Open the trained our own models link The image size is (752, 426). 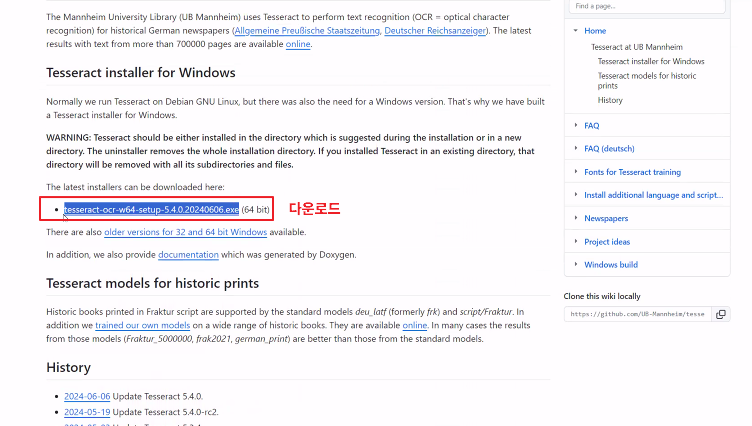pyautogui.click(x=142, y=325)
